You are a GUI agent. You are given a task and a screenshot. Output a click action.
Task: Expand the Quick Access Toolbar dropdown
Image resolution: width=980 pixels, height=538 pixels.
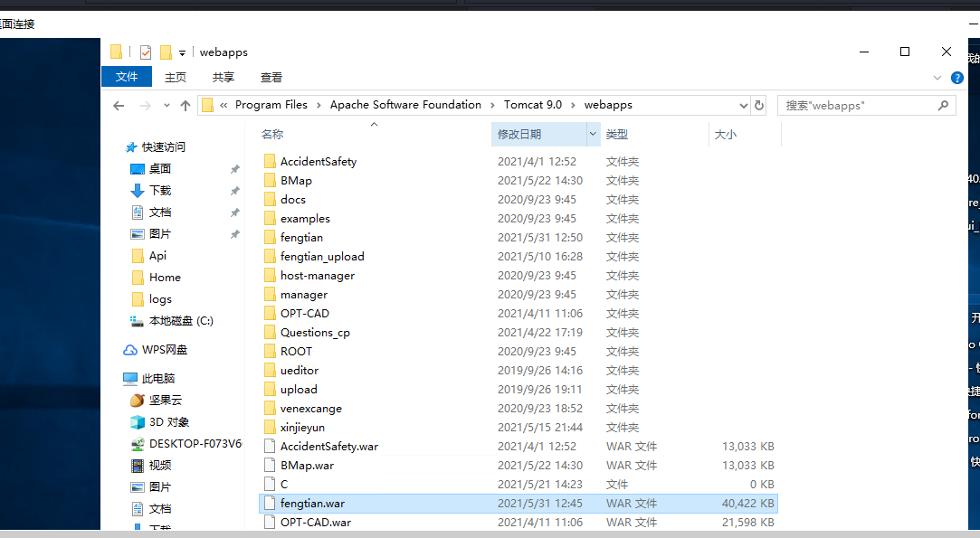point(182,53)
